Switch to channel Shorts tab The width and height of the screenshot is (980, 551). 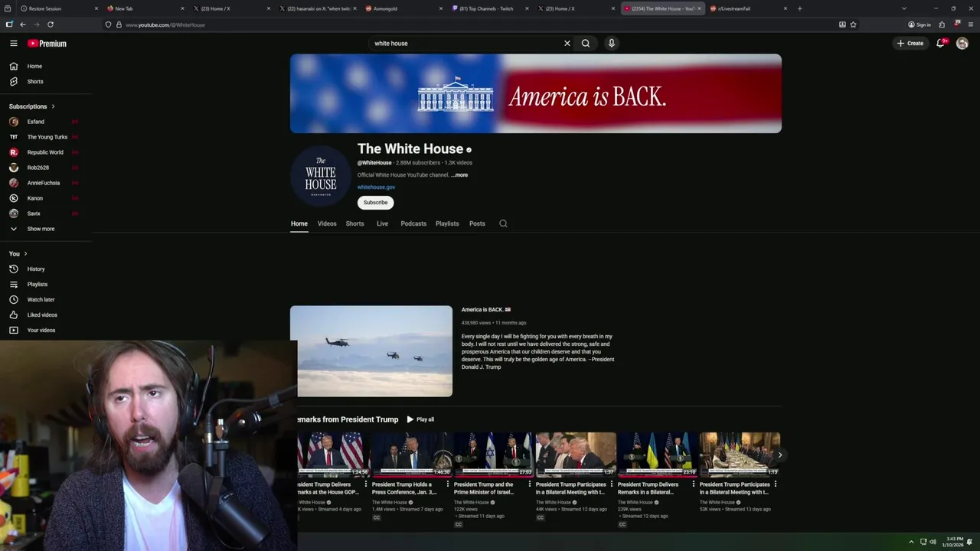pos(354,223)
